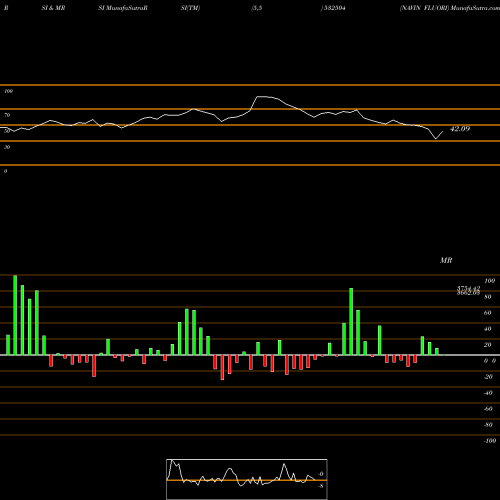This screenshot has width=500, height=500.
Task: Click the 3734.42 value near MR axis
Action: (468, 288)
